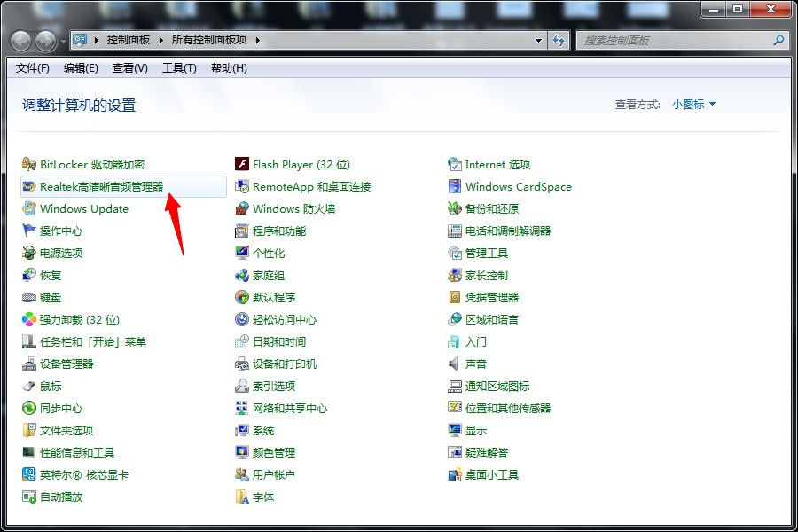Click the Back navigation button
798x532 pixels.
coord(21,42)
